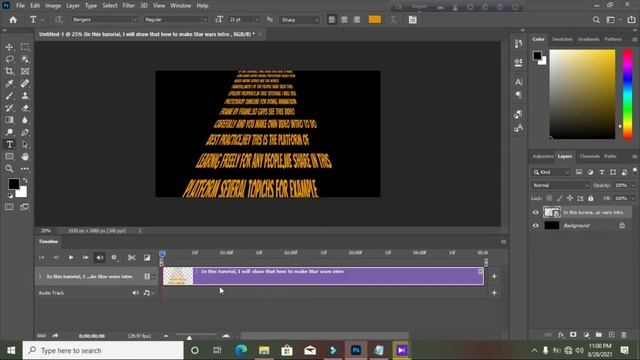This screenshot has height=360, width=640.
Task: Mute the Audio Track speaker icon
Action: coord(135,293)
